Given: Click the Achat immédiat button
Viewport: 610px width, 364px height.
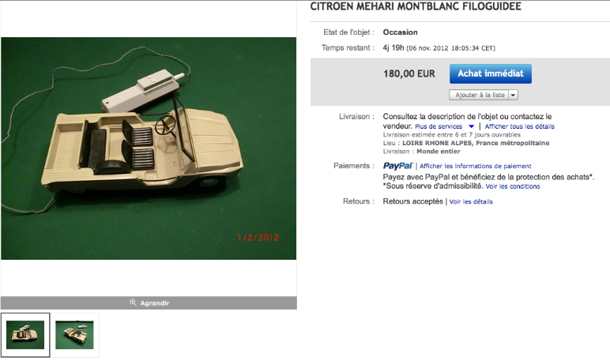Looking at the screenshot, I should tap(490, 73).
